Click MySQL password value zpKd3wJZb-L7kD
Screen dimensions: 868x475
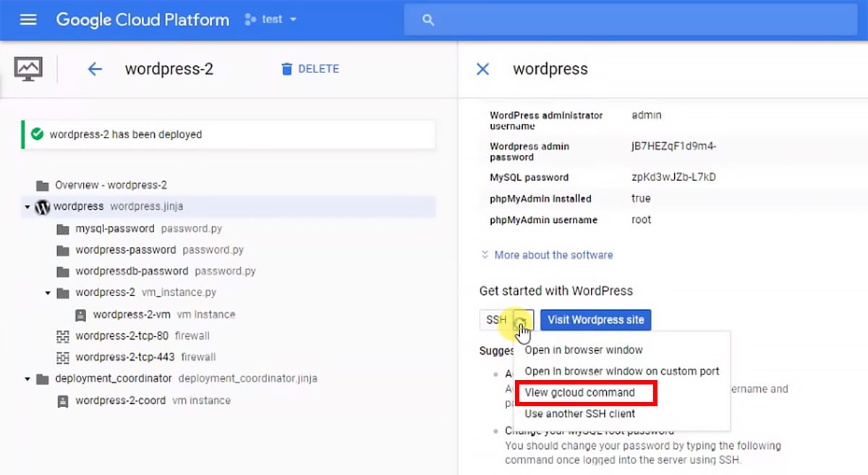[x=673, y=177]
